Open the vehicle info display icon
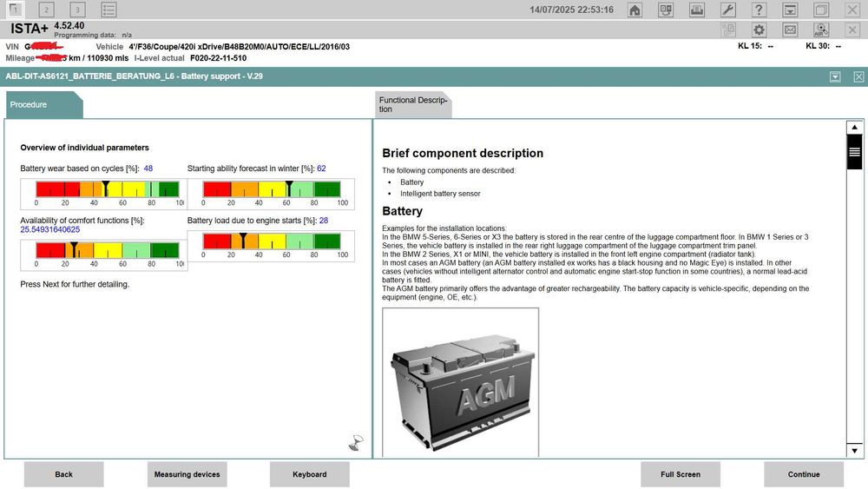 point(666,10)
